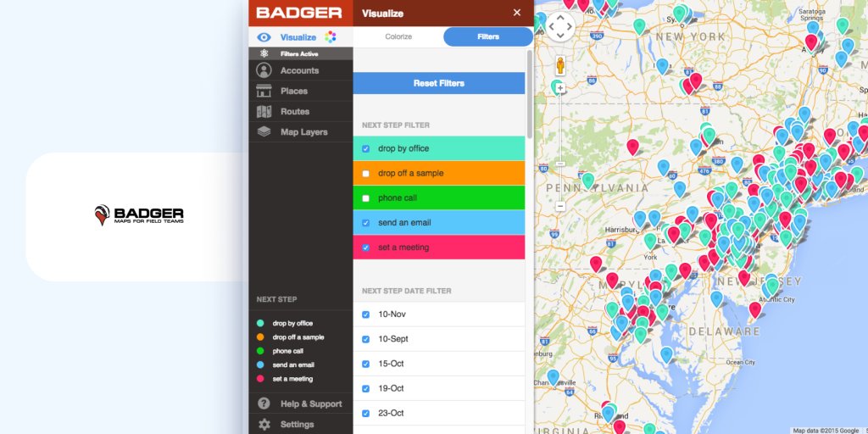Viewport: 868px width, 434px height.
Task: Open Accounts via its person icon
Action: (264, 70)
